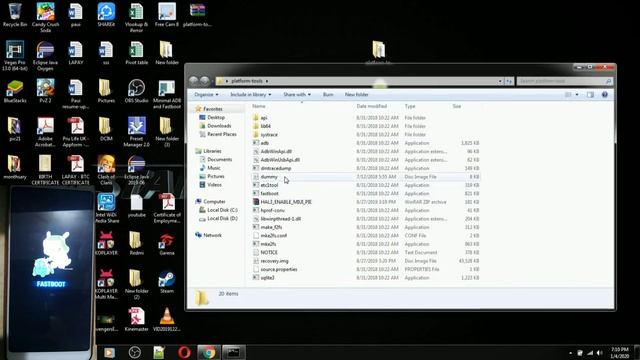Select the HALI_ENABLE_MIUI_PIE archive
Screen dimensions: 640x360
366,202
